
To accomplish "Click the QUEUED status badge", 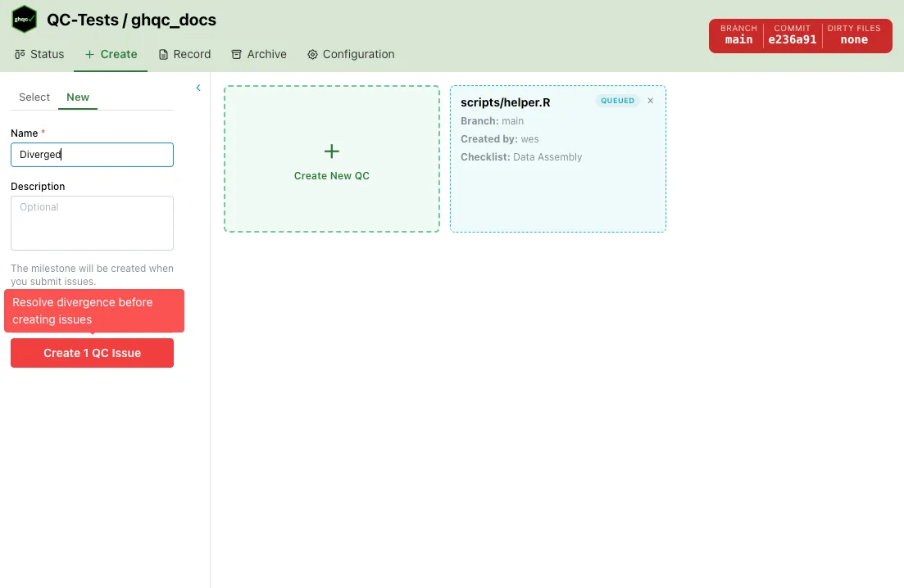I will pos(618,101).
